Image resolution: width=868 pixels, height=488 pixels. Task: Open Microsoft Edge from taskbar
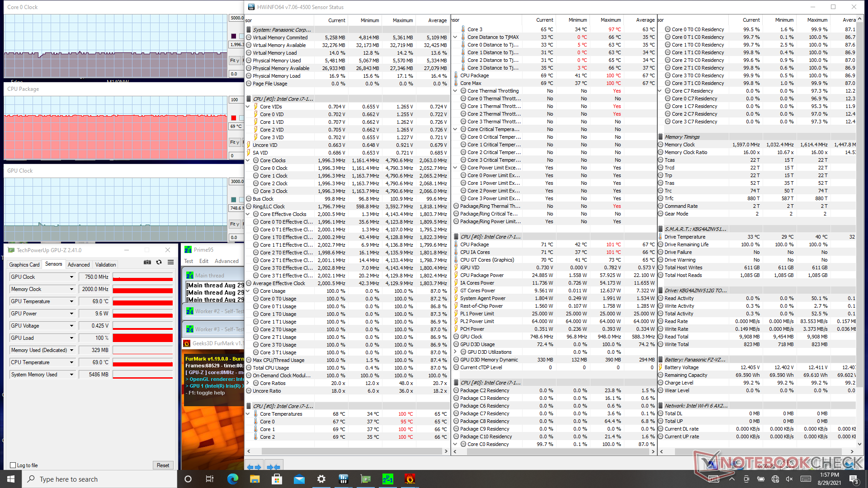click(x=232, y=479)
